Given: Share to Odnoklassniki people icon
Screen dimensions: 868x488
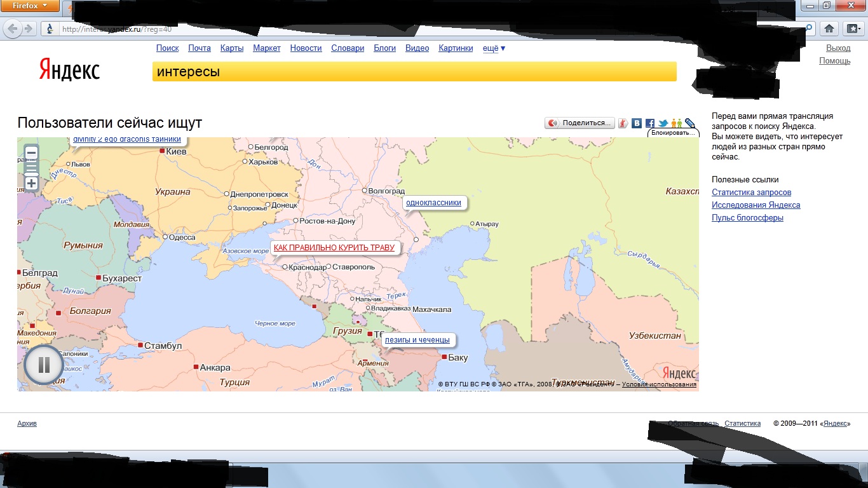Looking at the screenshot, I should point(676,123).
